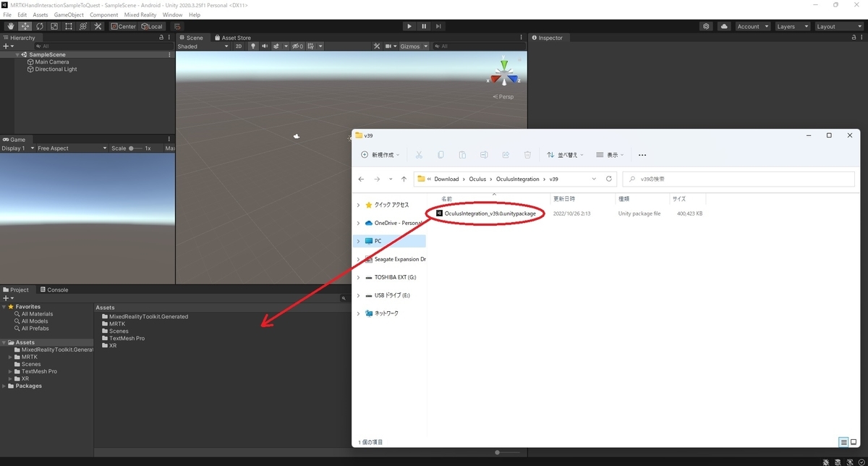Viewport: 868px width, 466px height.
Task: Click the Scene view search field
Action: point(479,46)
